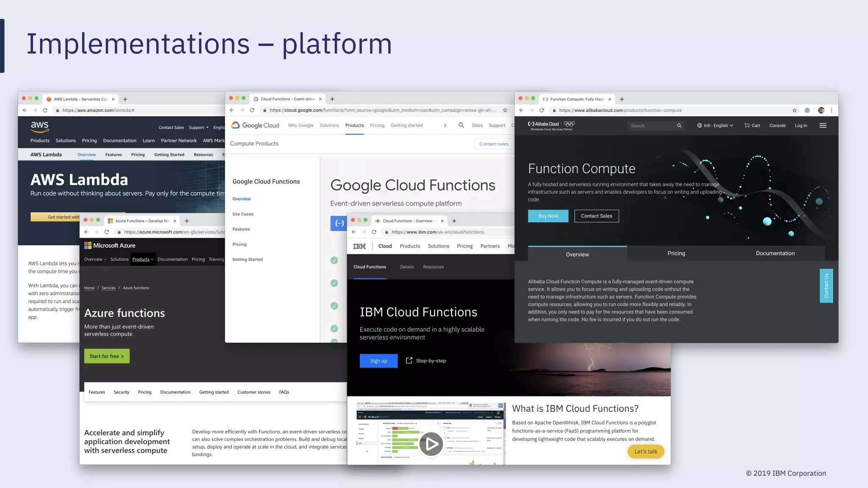Reload the AWS Lambda browser page
Screen dimensions: 868x488
point(45,110)
